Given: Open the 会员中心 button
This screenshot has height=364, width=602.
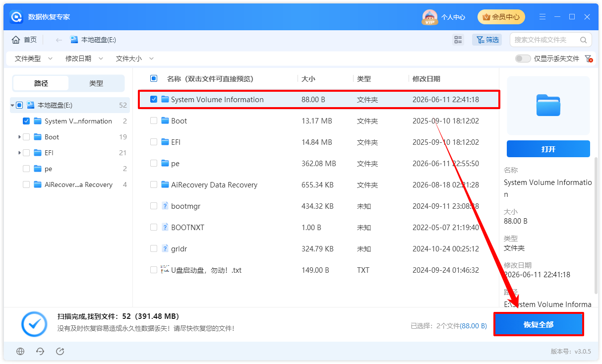Looking at the screenshot, I should [x=501, y=17].
